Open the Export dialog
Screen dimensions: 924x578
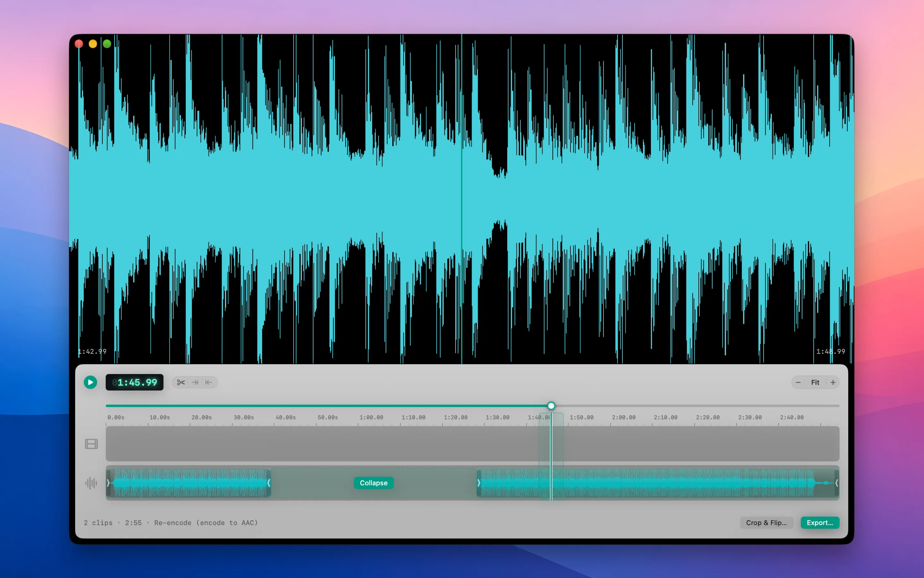point(820,522)
